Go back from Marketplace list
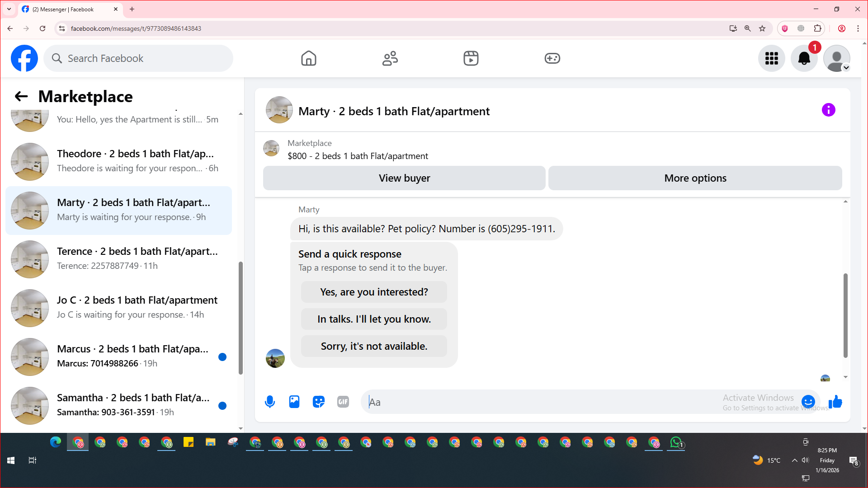 click(x=21, y=96)
